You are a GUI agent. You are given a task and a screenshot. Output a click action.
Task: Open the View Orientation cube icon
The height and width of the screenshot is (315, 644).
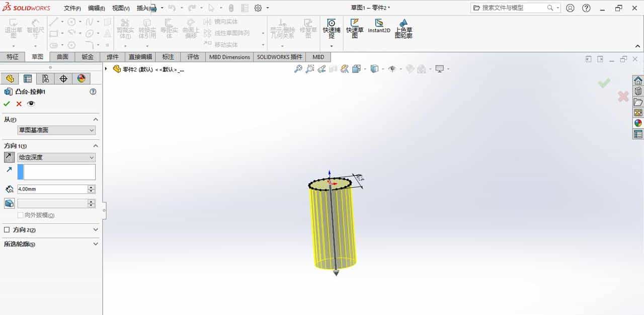pos(374,68)
